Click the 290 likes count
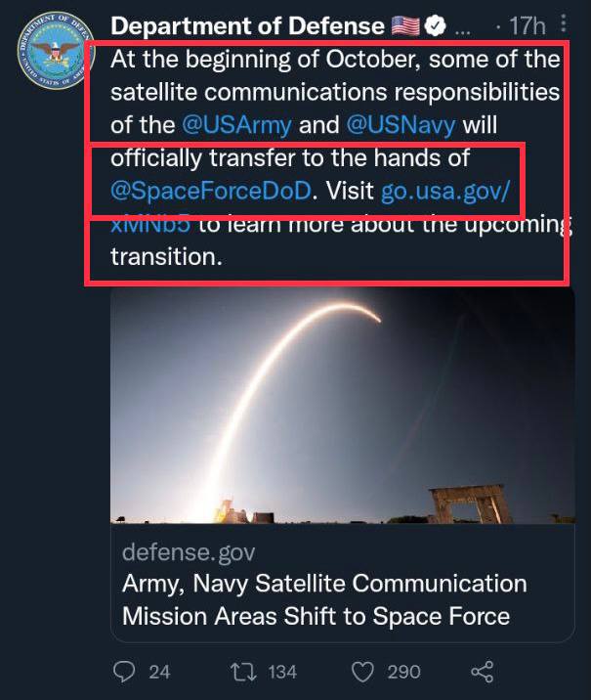 point(403,672)
